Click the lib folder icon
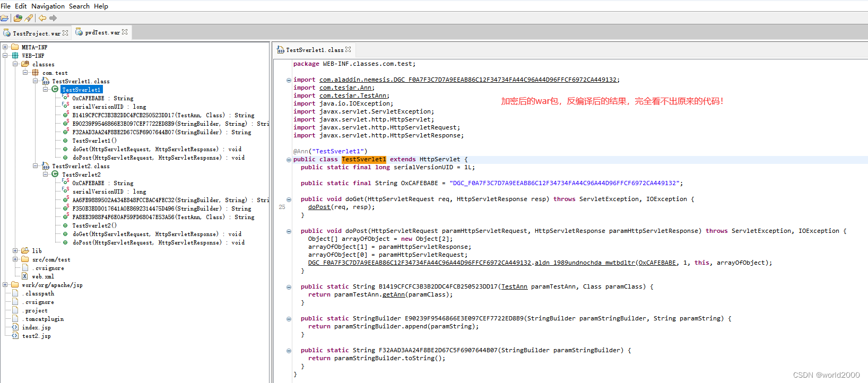 tap(25, 250)
